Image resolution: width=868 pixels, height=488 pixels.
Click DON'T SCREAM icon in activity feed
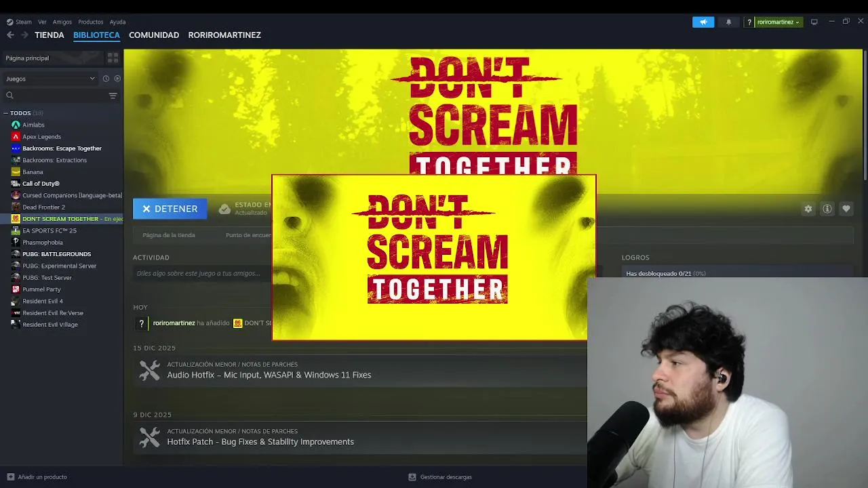pos(237,323)
